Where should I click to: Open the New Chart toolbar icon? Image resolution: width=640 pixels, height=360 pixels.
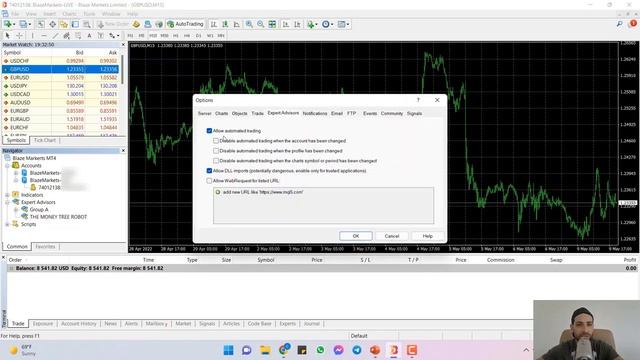(x=7, y=24)
